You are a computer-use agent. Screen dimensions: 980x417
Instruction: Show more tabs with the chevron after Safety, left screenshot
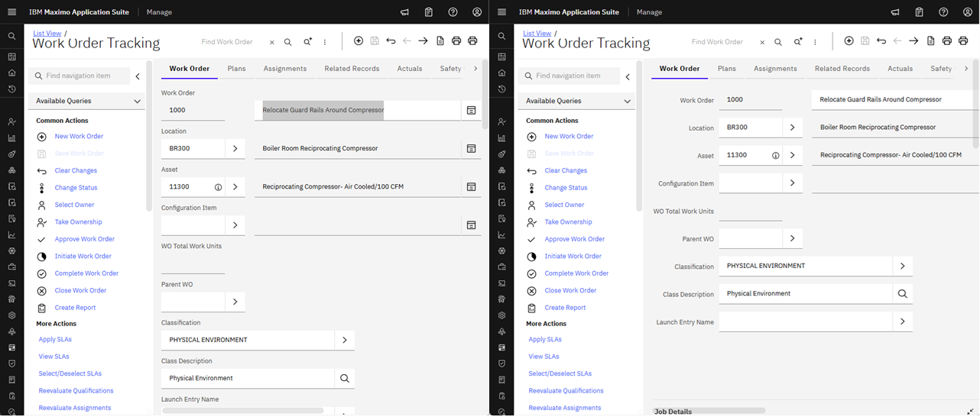click(475, 69)
